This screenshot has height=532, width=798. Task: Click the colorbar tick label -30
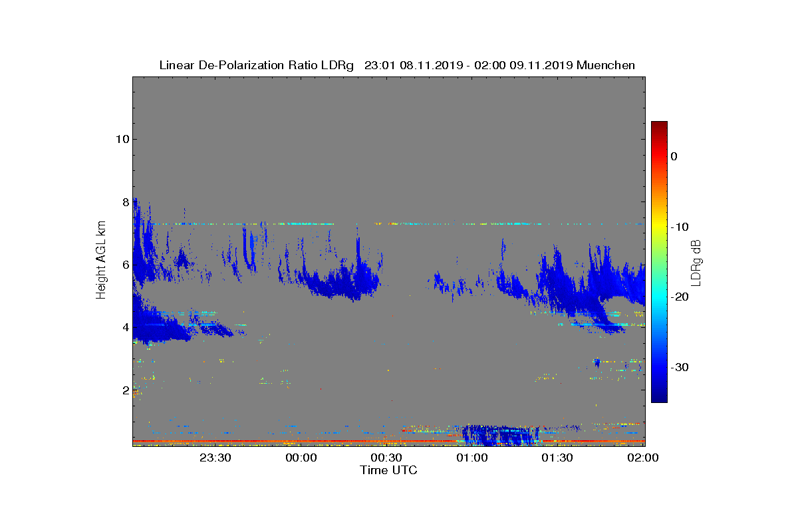point(679,368)
